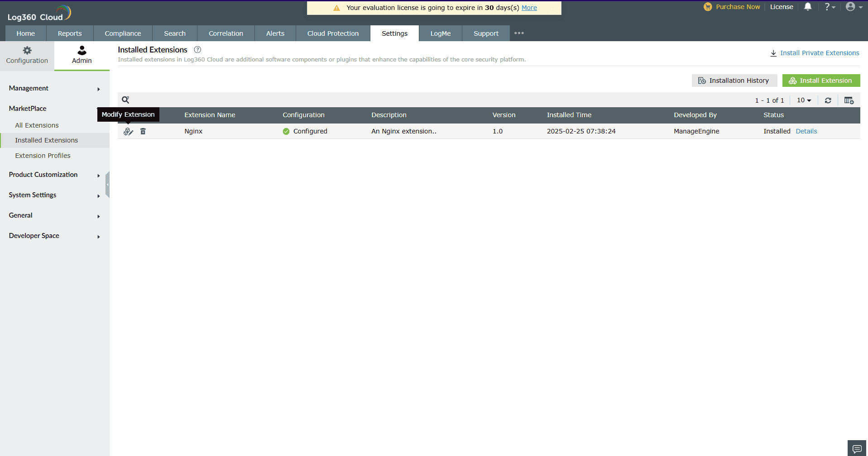Open the License link

tap(782, 7)
